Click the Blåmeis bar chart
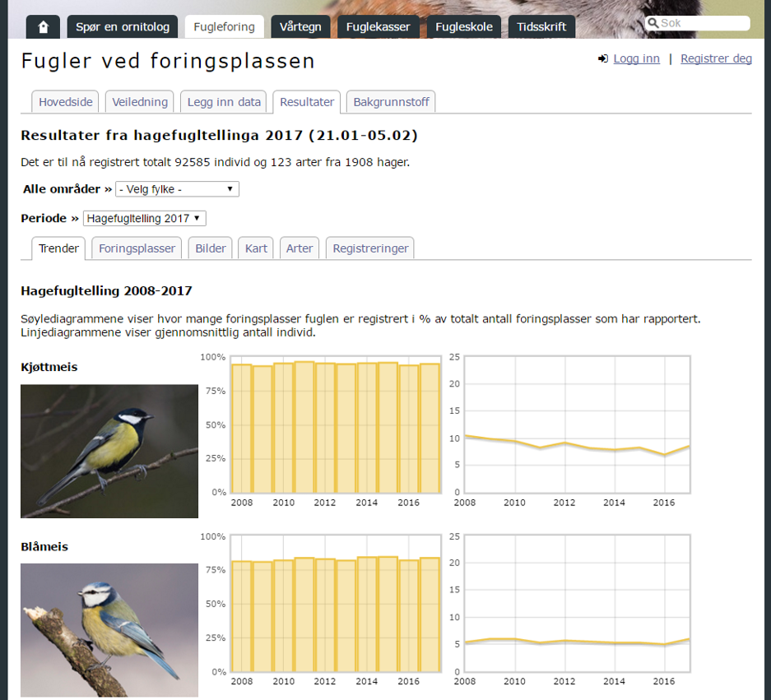Image resolution: width=771 pixels, height=700 pixels. [x=336, y=604]
